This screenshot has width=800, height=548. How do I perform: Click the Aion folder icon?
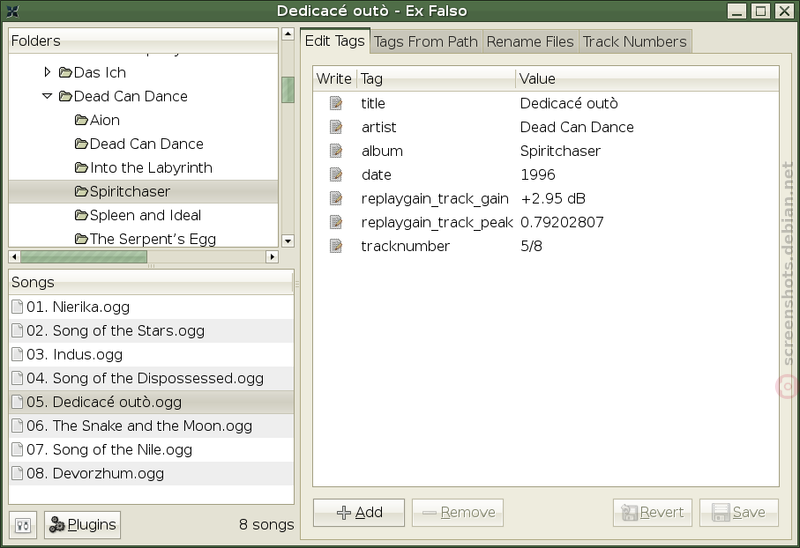[81, 120]
